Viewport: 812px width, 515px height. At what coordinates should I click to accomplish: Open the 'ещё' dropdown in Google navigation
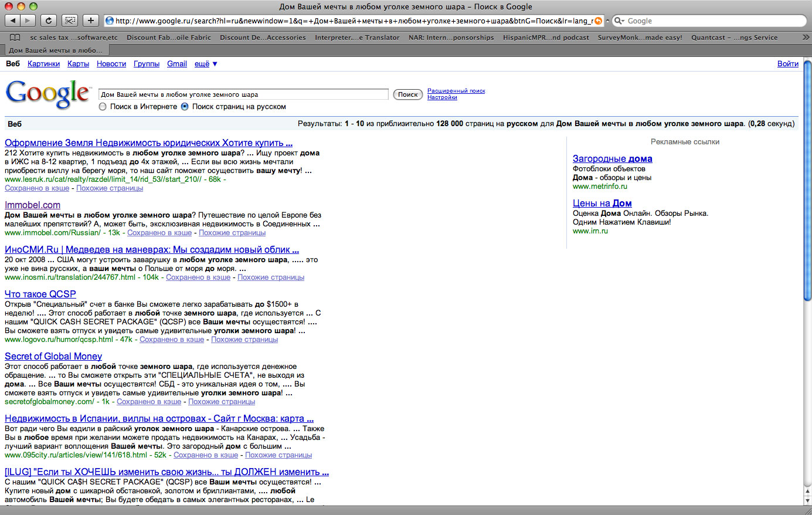click(x=206, y=64)
